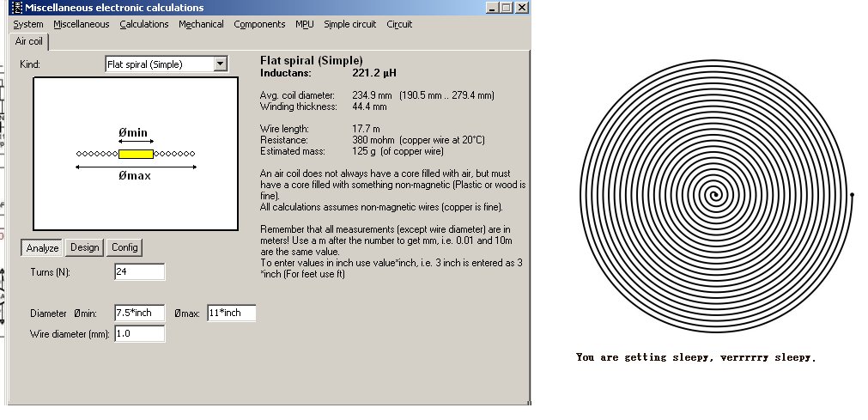Click the Design button
This screenshot has height=420, width=868.
click(x=85, y=247)
